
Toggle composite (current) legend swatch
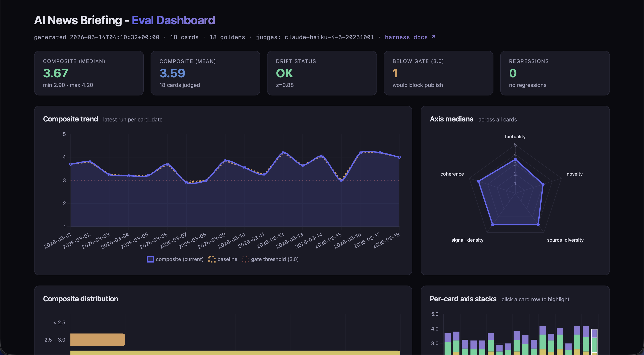point(150,259)
